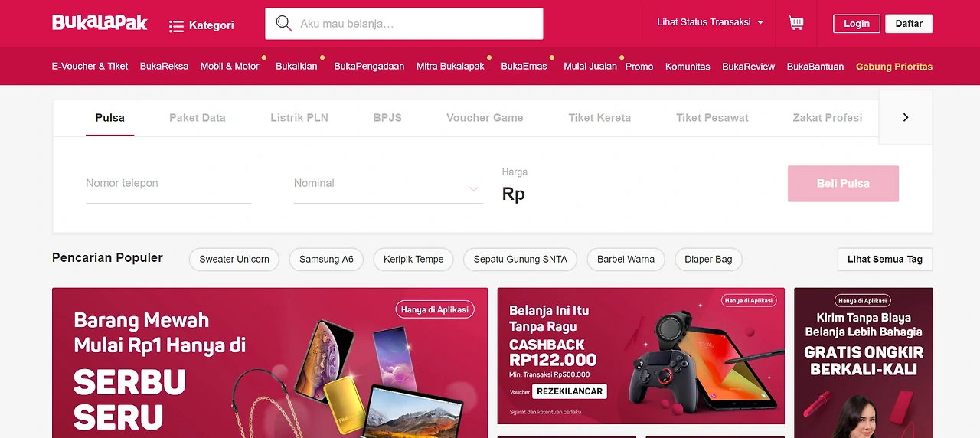Screen dimensions: 980x438
Task: Select the Listrik PLN tab
Action: click(299, 117)
